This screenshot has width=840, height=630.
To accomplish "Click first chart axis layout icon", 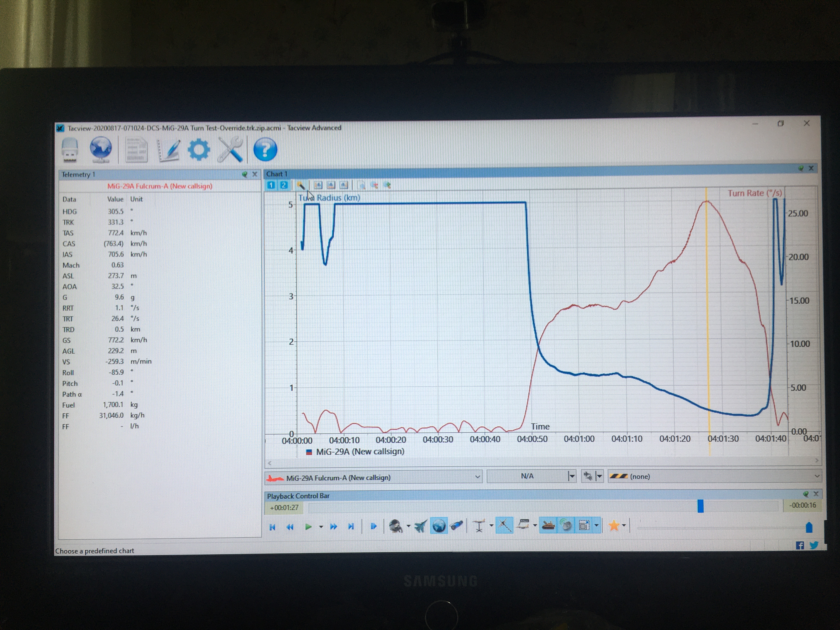I will (318, 185).
